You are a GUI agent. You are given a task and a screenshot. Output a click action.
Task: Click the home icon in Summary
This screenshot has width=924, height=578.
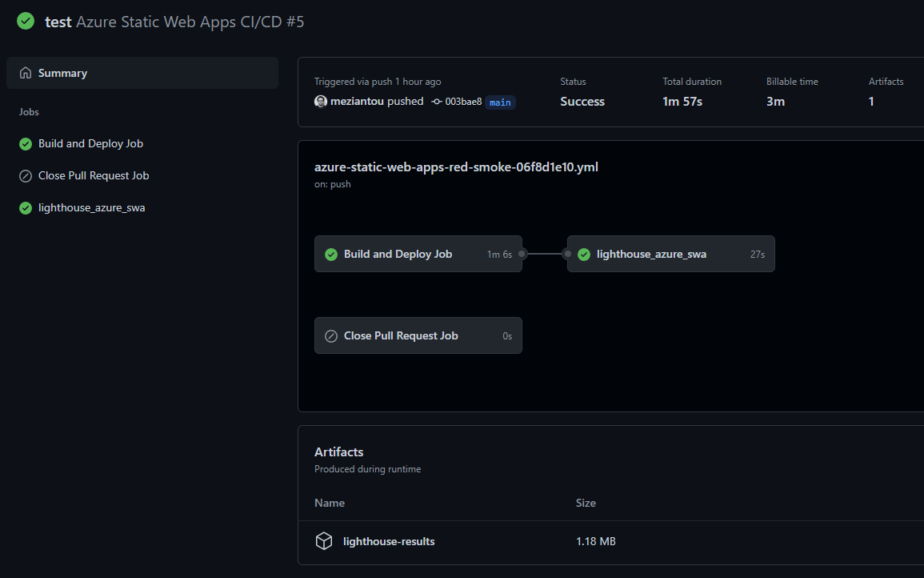(26, 73)
